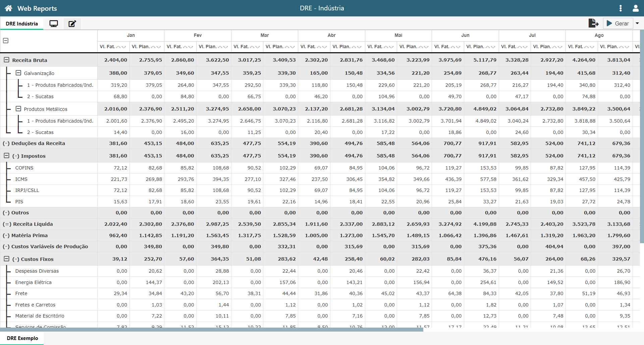
Task: Collapse the (-) Custos Fixos group
Action: point(6,259)
